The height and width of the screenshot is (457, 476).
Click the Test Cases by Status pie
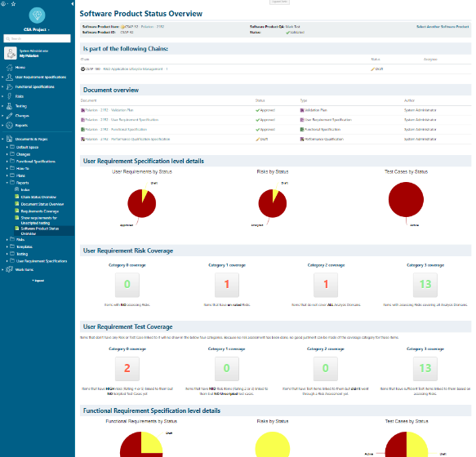(x=406, y=199)
